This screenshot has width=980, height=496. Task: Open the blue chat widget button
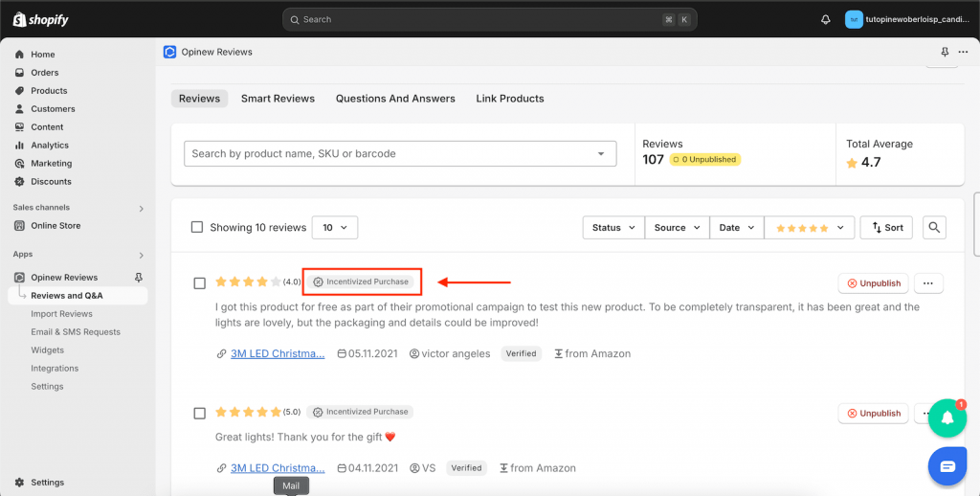(947, 466)
